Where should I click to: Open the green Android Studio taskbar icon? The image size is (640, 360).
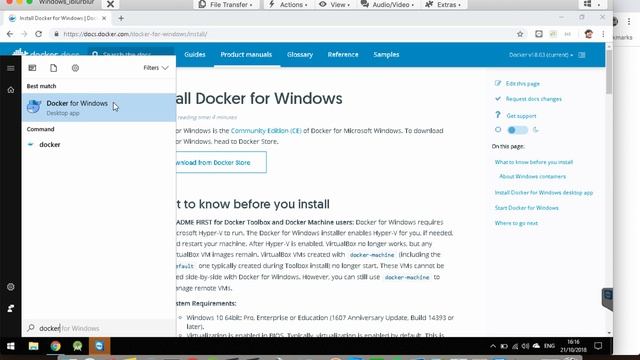(78, 346)
